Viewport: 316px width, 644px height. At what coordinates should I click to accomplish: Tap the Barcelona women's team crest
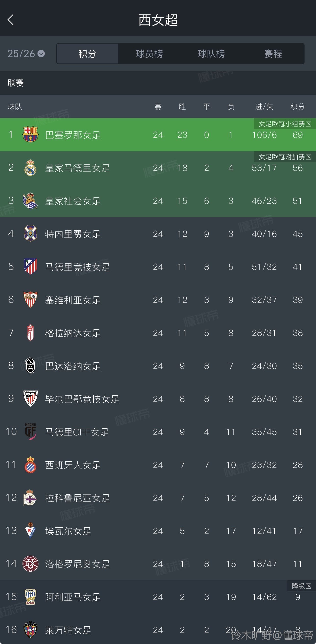point(30,134)
